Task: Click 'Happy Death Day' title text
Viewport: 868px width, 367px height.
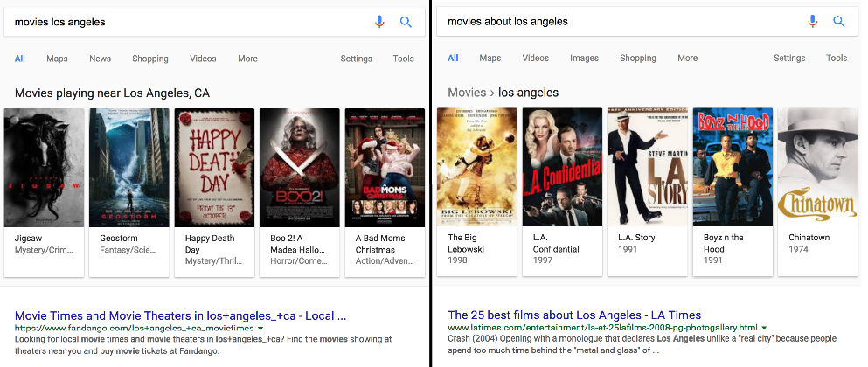Action: 210,244
